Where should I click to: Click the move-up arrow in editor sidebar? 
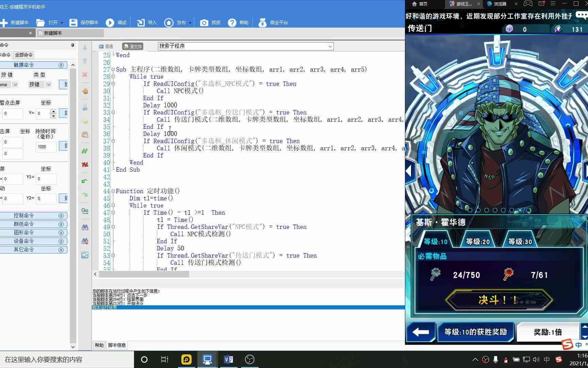(x=85, y=61)
